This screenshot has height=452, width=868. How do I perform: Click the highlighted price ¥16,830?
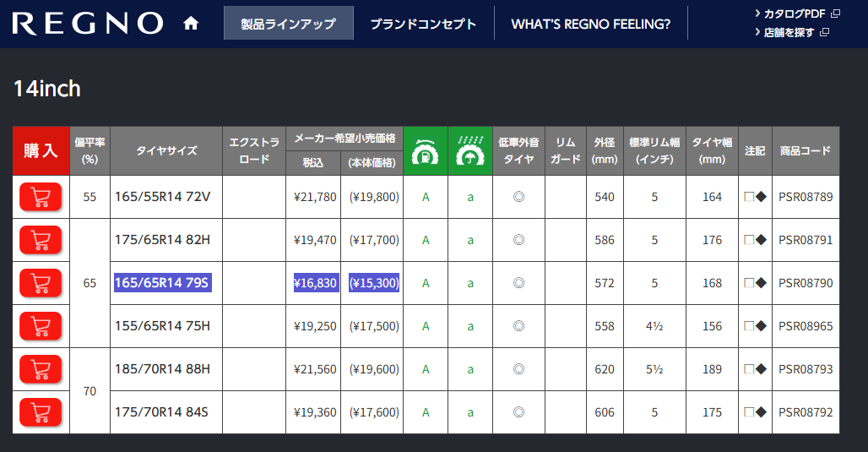(316, 283)
